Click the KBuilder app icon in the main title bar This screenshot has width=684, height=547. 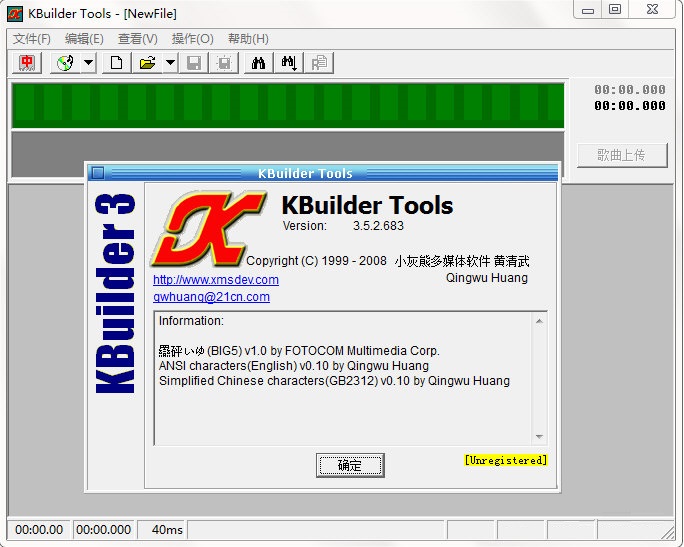tap(15, 14)
